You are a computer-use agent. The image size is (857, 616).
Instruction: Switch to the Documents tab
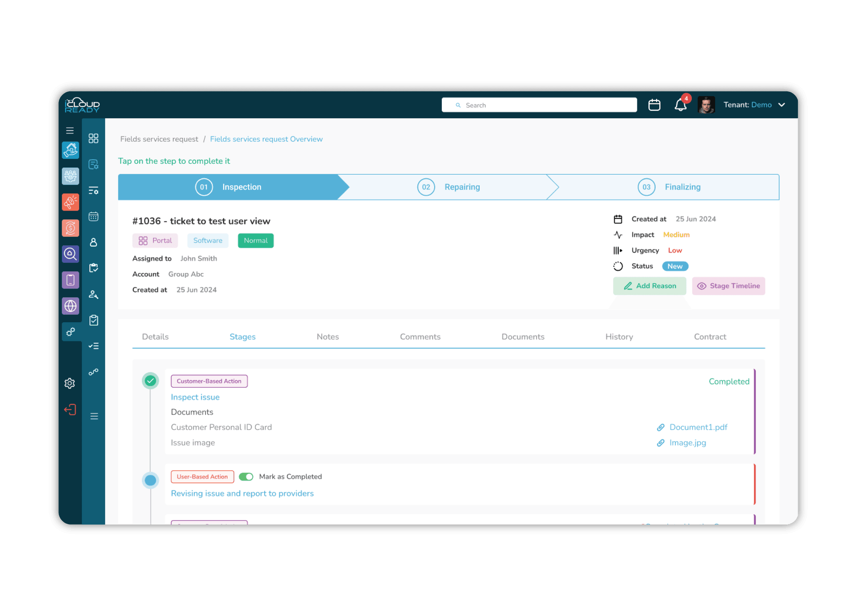click(x=523, y=336)
